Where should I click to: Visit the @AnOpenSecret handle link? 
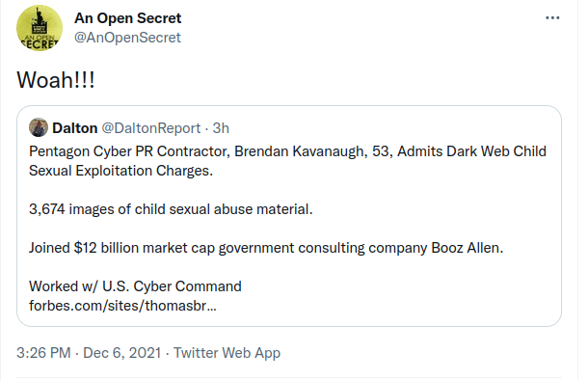[127, 38]
